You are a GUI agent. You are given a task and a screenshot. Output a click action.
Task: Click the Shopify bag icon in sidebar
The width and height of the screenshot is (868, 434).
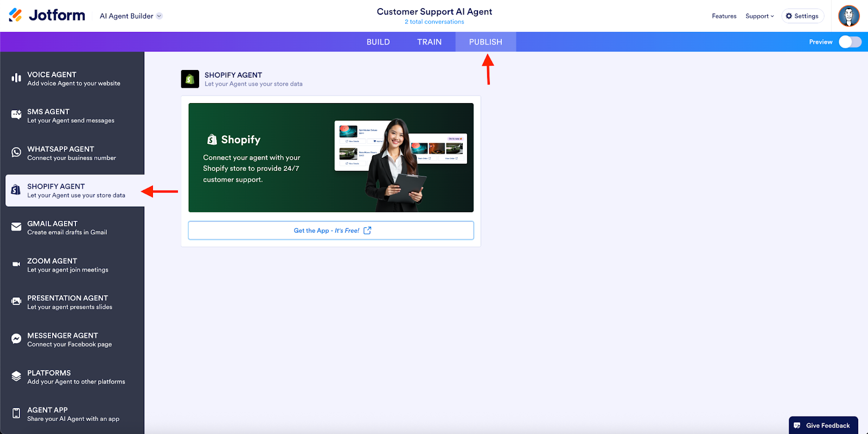point(16,190)
